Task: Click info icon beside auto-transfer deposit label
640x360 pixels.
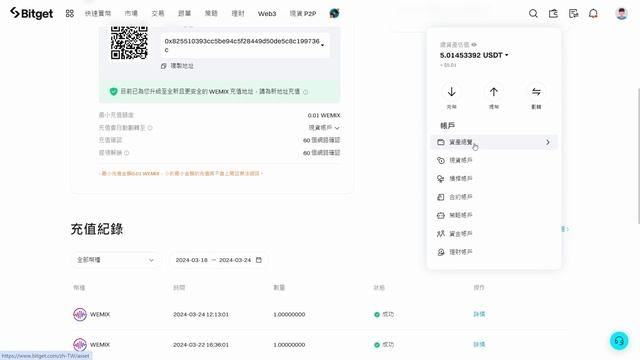Action: [x=150, y=128]
